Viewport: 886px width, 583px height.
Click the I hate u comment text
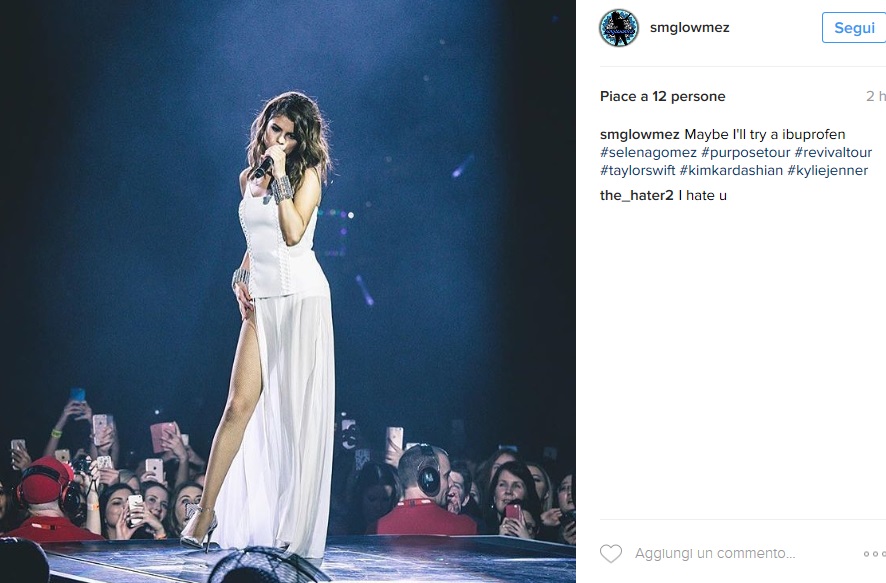coord(702,195)
